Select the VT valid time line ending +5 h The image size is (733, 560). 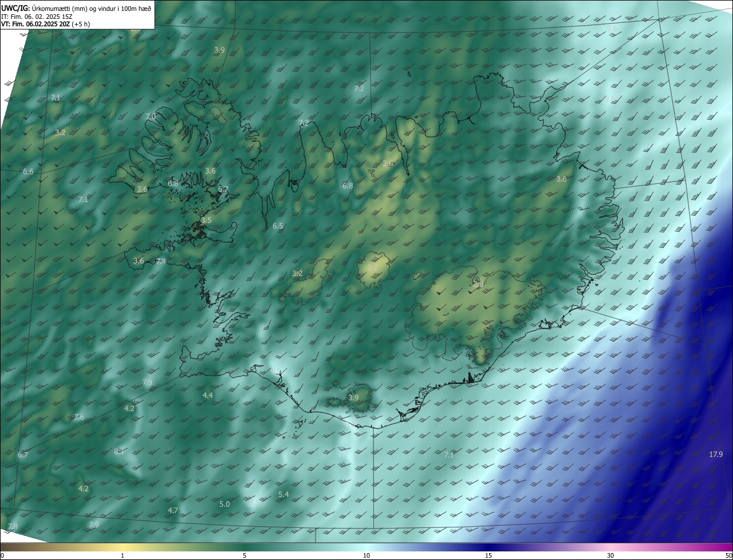tap(46, 24)
